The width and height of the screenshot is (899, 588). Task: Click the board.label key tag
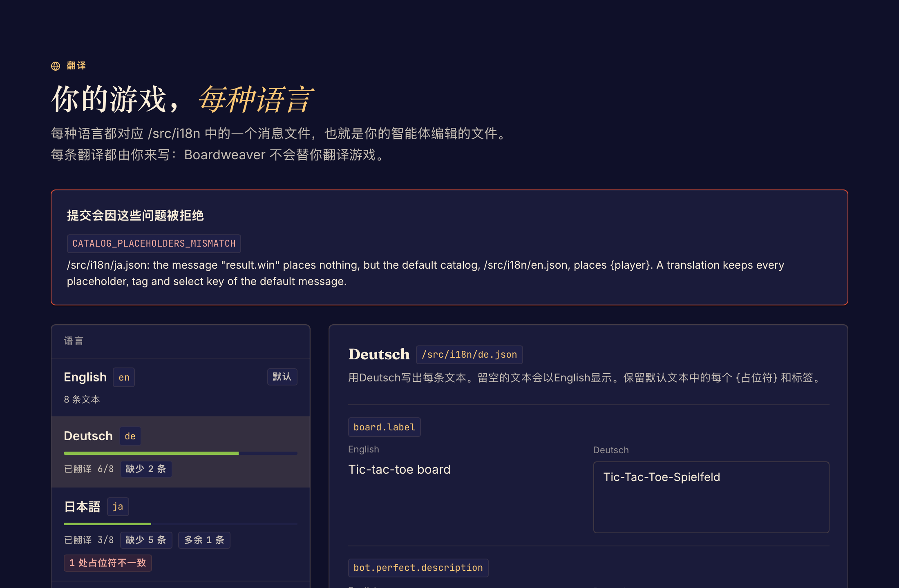(x=384, y=427)
